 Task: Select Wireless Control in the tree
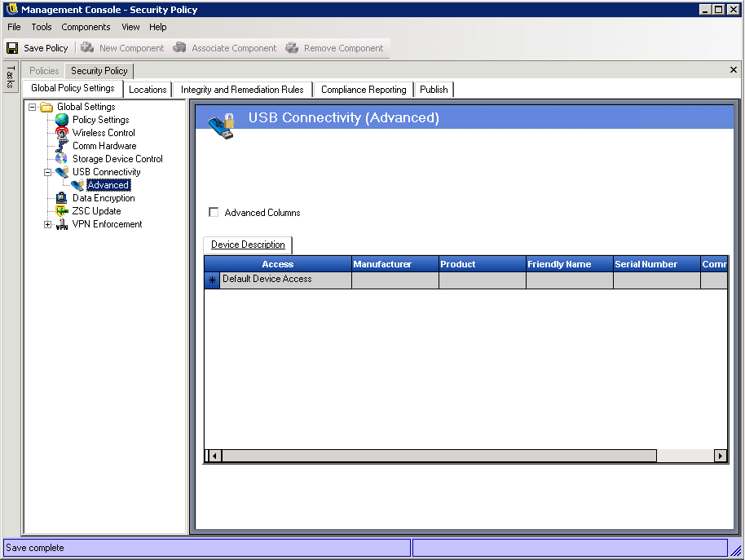104,133
